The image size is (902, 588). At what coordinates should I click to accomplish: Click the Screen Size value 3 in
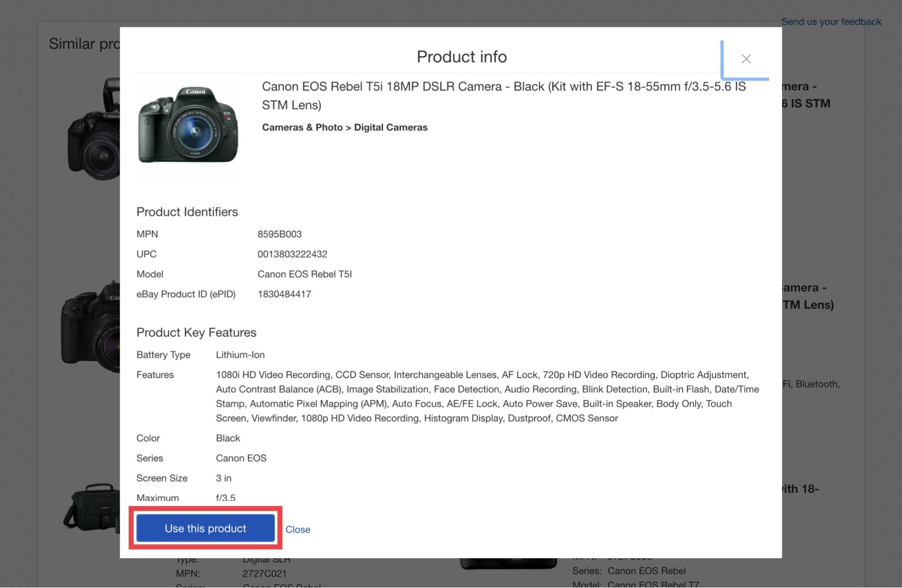point(223,478)
